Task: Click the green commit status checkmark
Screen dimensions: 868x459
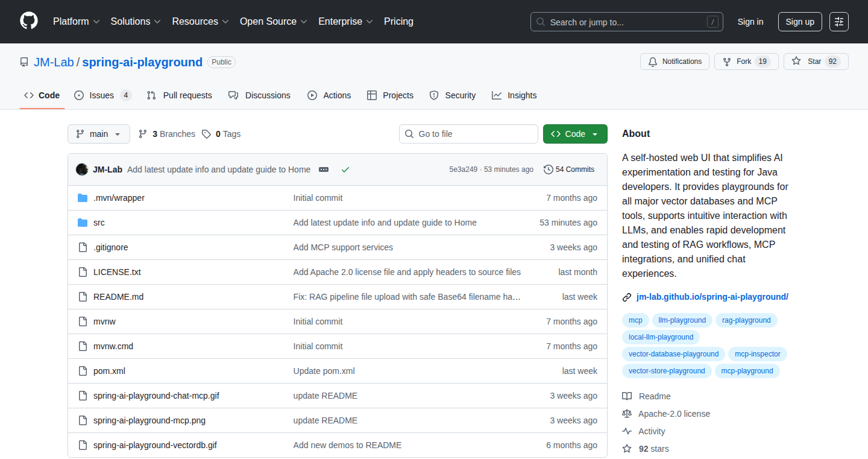Action: pos(345,169)
